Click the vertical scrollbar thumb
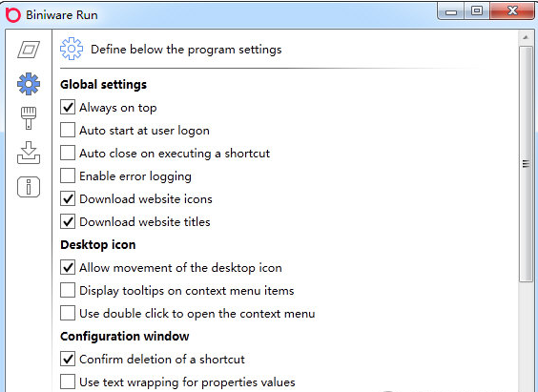 coord(526,164)
